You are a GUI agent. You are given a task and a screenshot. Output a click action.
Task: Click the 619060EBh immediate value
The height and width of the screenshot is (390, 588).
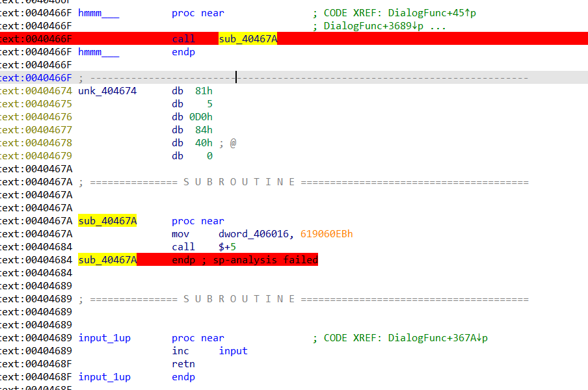[x=327, y=234]
